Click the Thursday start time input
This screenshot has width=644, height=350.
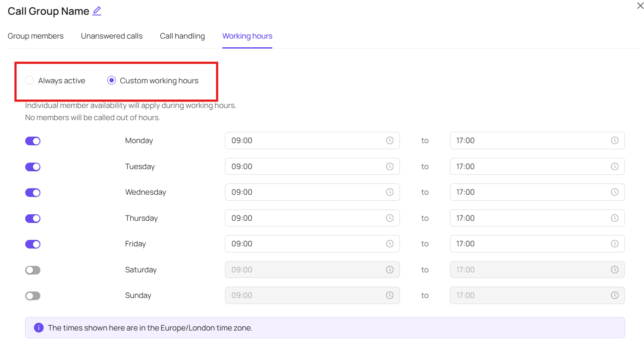click(x=312, y=218)
